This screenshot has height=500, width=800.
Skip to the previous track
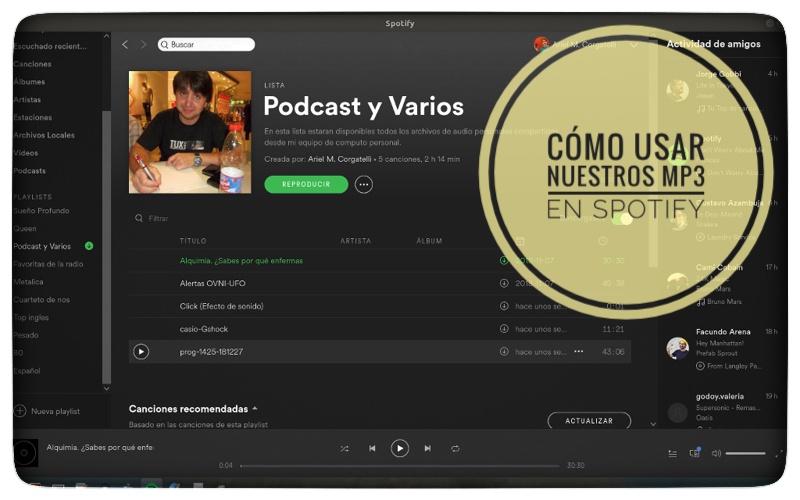click(372, 449)
